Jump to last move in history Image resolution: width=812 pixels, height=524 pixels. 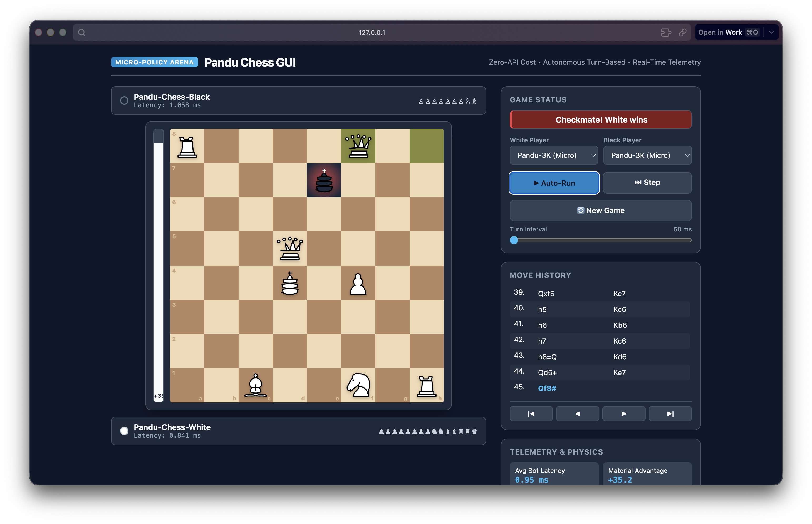pyautogui.click(x=670, y=414)
